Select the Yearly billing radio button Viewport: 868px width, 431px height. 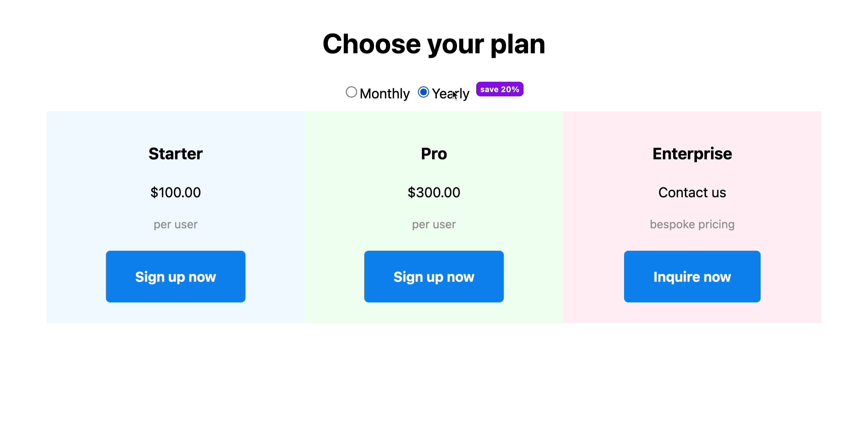[x=423, y=92]
